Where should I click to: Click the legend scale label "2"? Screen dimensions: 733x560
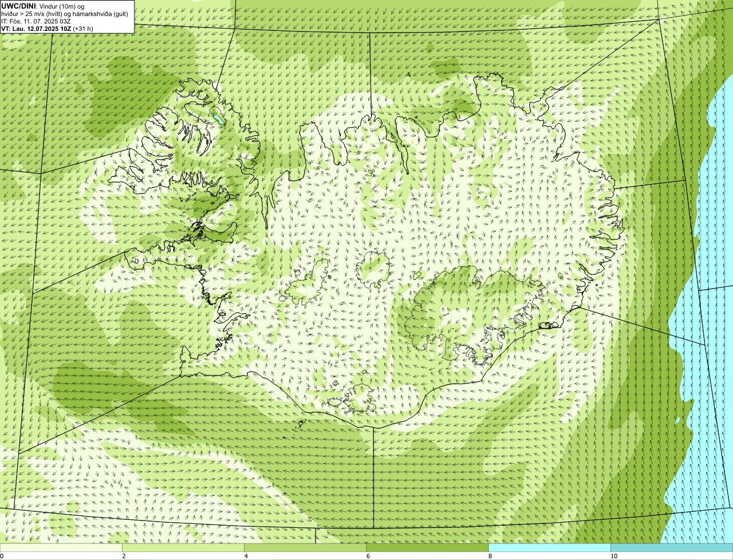tap(124, 556)
